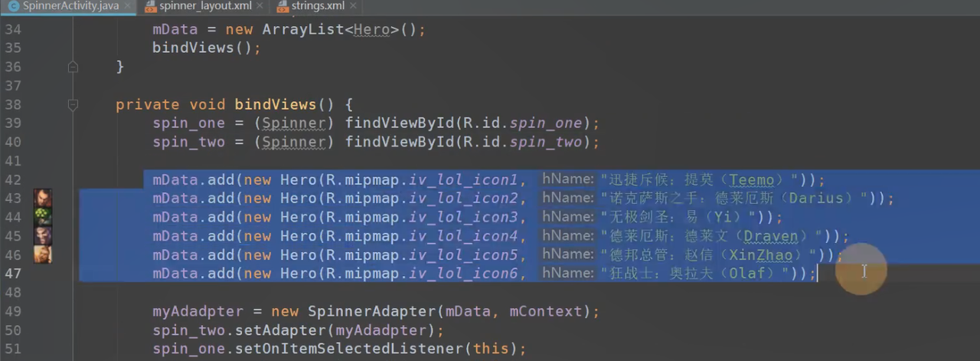Click 'iv_lol_icon4' resource reference
This screenshot has height=361, width=980.
coord(463,236)
